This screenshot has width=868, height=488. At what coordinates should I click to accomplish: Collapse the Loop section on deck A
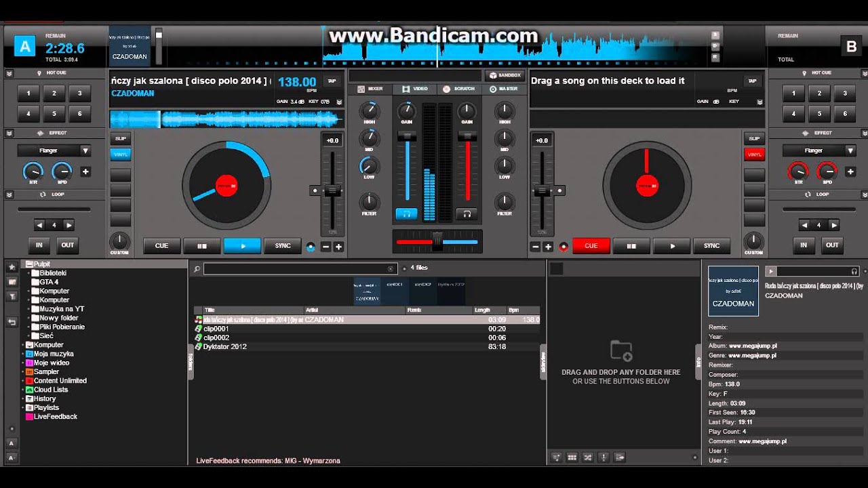(x=9, y=195)
